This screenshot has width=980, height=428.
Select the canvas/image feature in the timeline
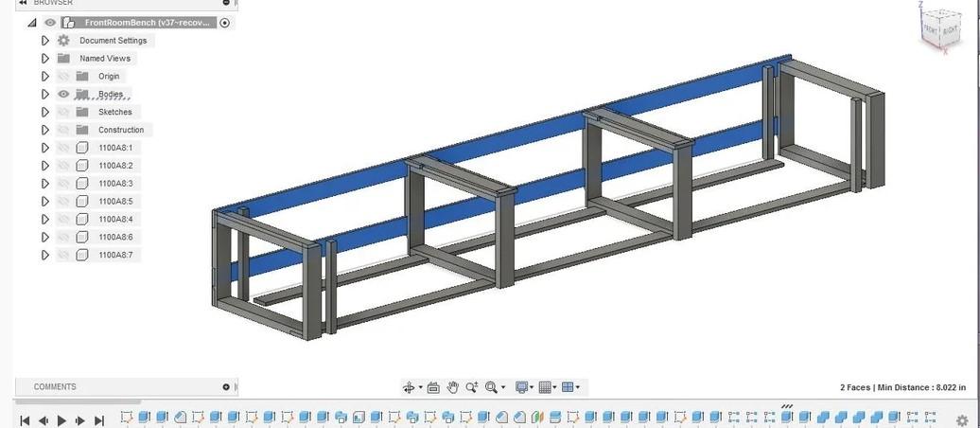click(x=358, y=417)
